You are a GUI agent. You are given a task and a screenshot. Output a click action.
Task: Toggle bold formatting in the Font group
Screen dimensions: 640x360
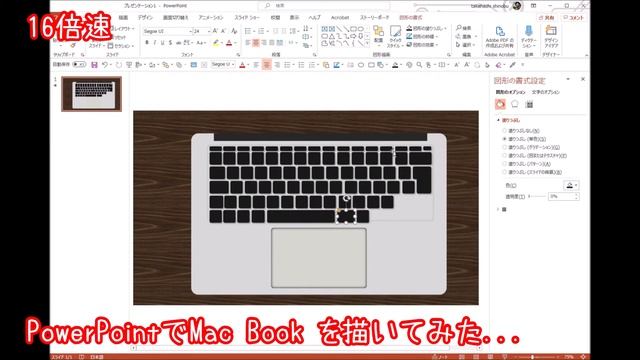(x=147, y=43)
